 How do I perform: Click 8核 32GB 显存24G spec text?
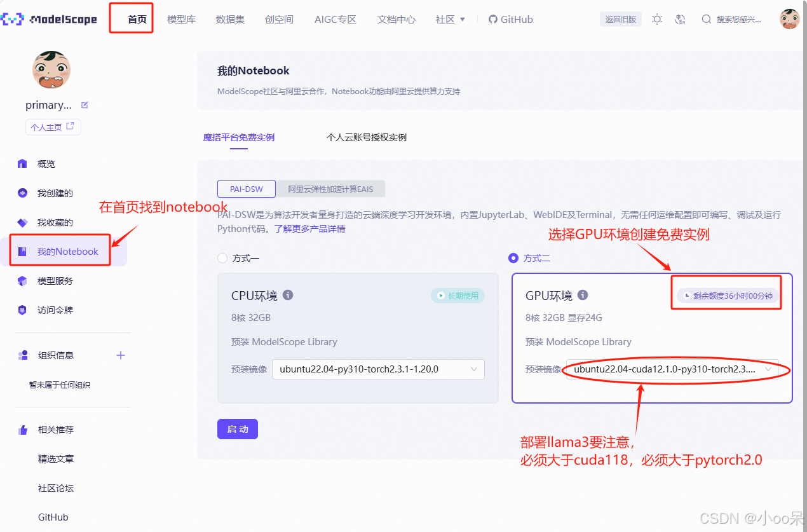[564, 318]
